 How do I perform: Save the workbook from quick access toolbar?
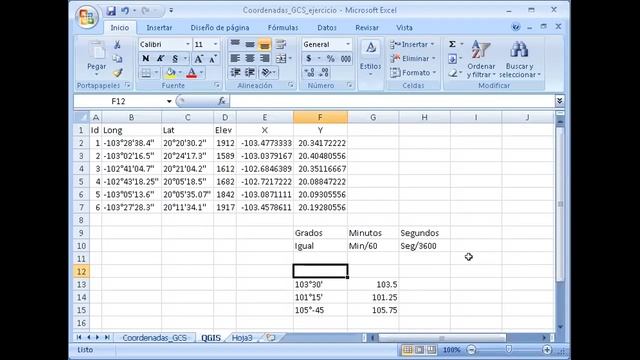[111, 11]
